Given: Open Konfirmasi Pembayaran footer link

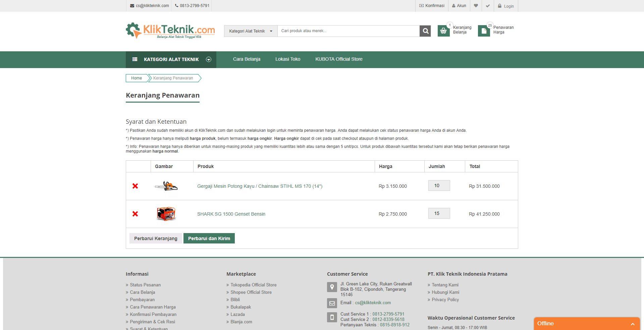Looking at the screenshot, I should pyautogui.click(x=153, y=314).
